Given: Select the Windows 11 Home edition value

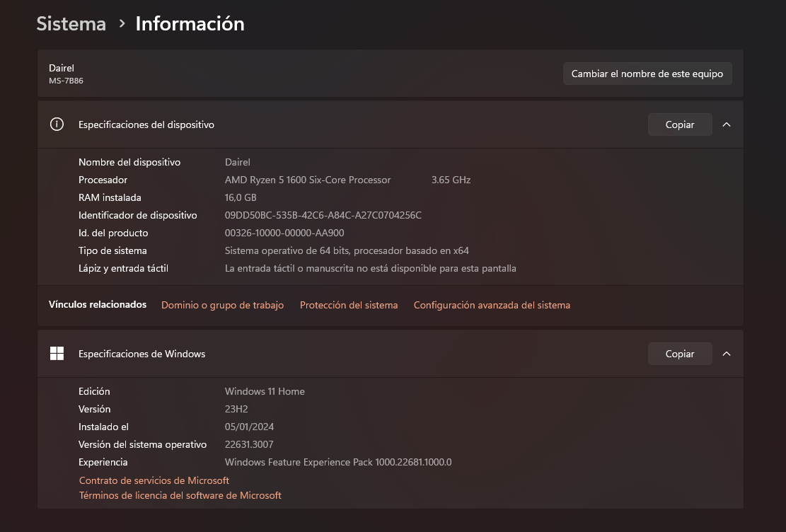Looking at the screenshot, I should coord(265,391).
